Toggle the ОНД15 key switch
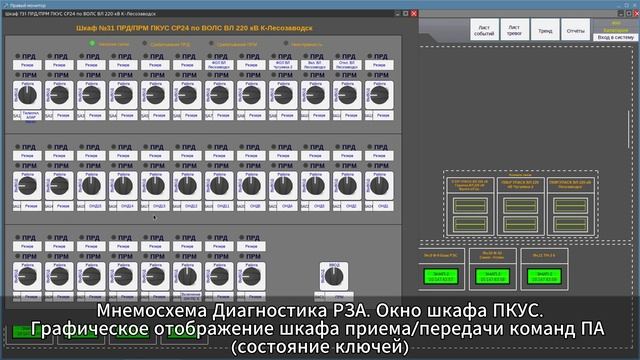Image resolution: width=640 pixels, height=360 pixels. tap(91, 186)
